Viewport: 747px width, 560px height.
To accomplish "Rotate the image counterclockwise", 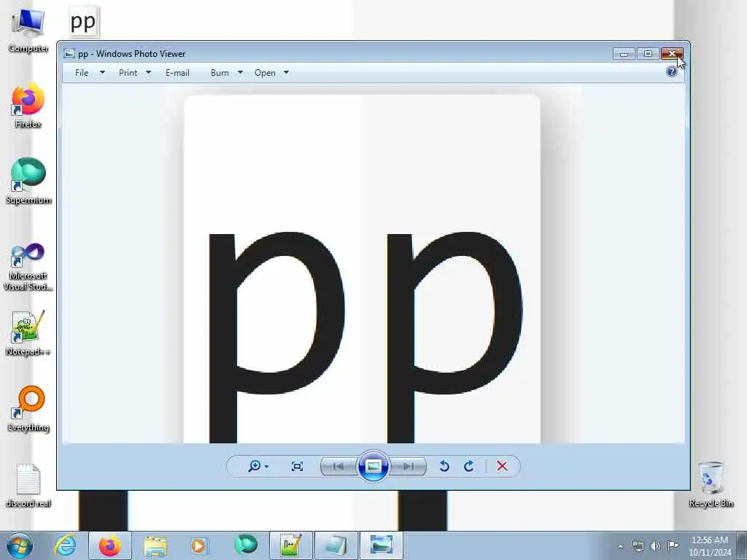I will tap(444, 466).
